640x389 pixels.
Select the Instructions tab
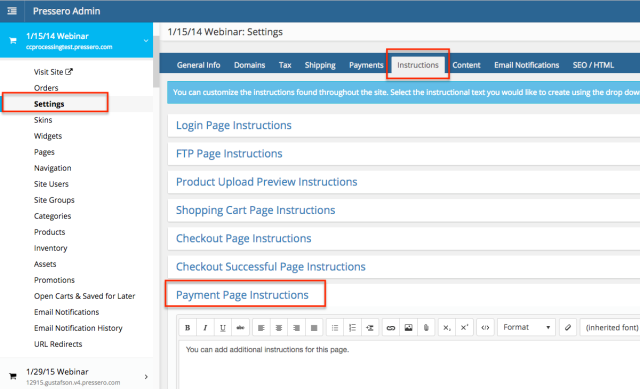[418, 65]
